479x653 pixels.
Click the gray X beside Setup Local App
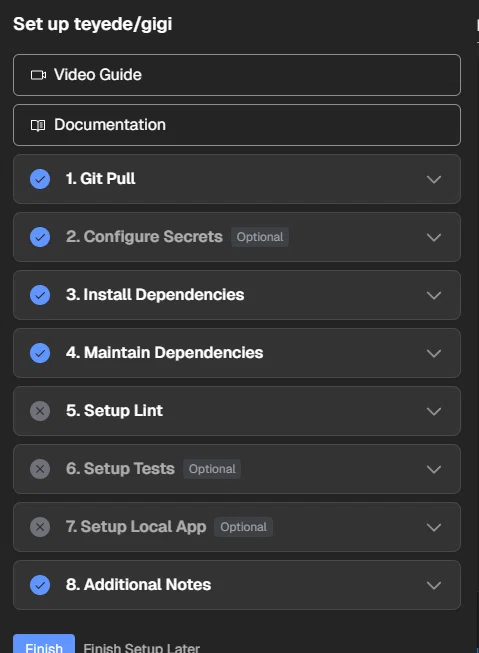40,527
